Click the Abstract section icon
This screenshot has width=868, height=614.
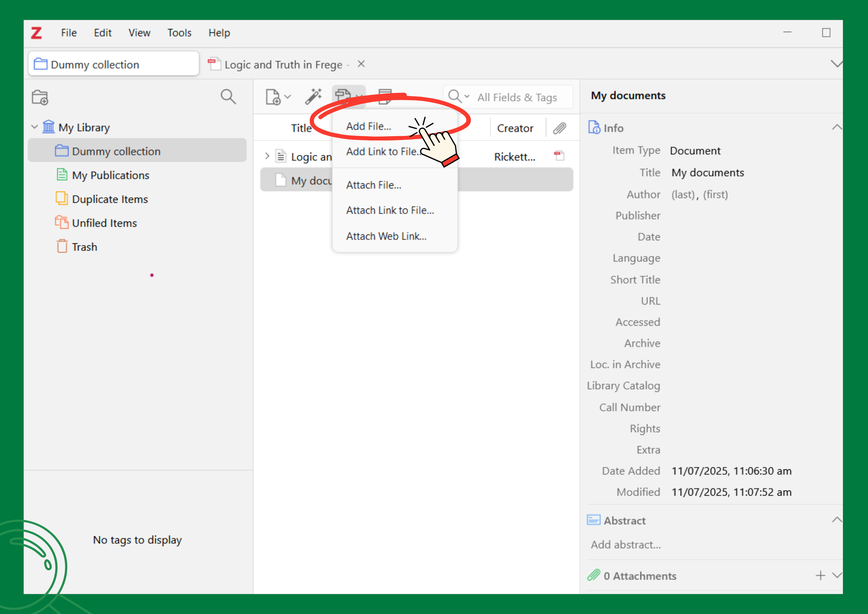click(x=593, y=520)
